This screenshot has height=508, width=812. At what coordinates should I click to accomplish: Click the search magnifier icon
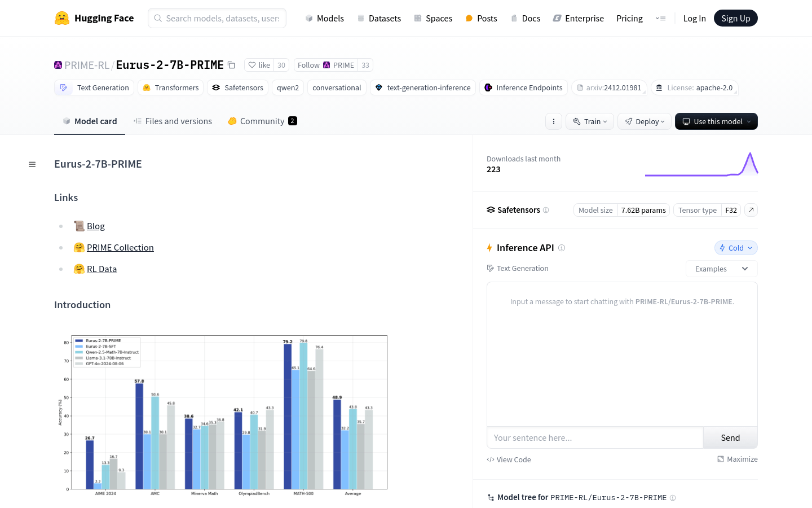click(x=158, y=18)
